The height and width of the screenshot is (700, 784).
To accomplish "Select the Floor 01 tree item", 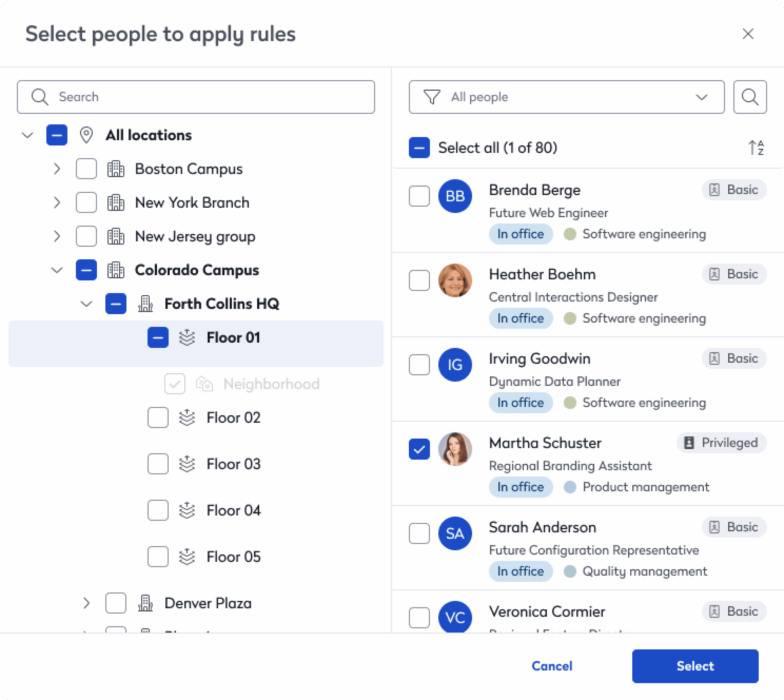I will pos(233,338).
